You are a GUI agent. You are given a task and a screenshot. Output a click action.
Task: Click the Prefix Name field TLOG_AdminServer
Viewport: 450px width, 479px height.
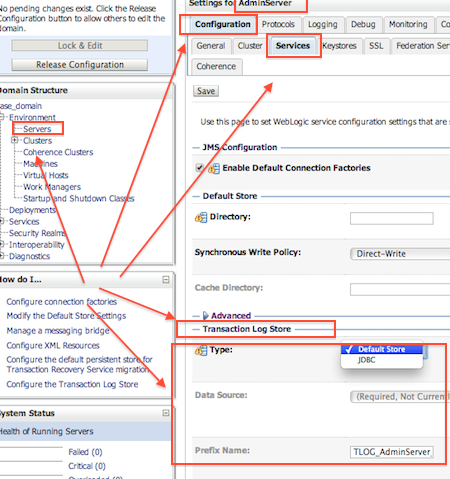tap(392, 452)
